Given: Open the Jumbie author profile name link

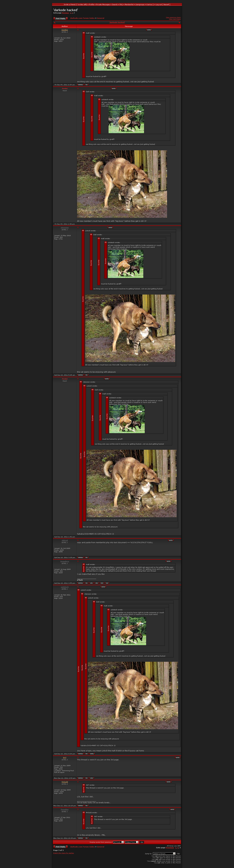Looking at the screenshot, I should (x=64, y=30).
